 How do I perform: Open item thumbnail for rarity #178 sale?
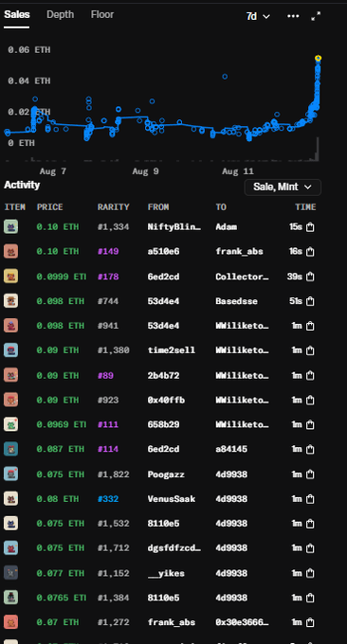tap(11, 277)
